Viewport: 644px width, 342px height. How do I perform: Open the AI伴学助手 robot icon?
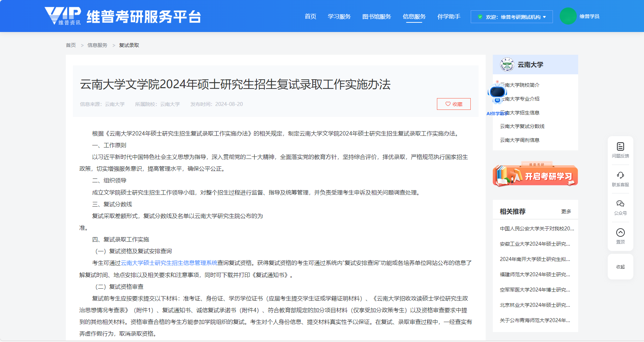(497, 93)
